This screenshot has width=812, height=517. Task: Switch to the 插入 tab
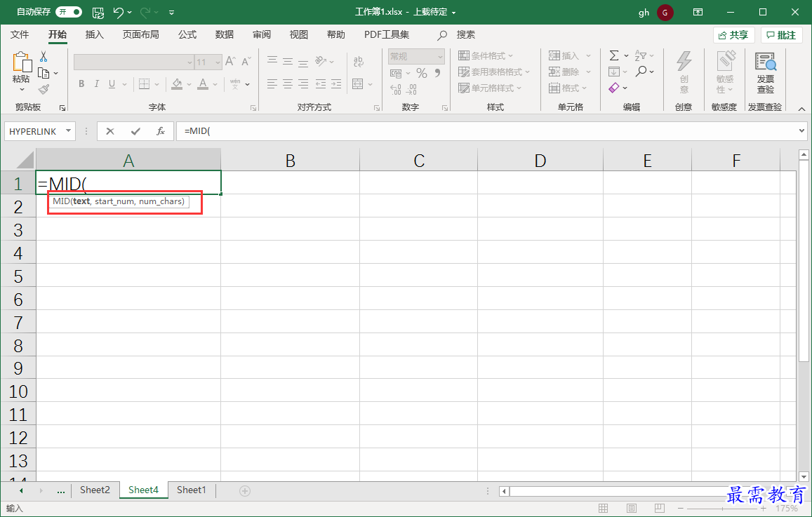[94, 34]
